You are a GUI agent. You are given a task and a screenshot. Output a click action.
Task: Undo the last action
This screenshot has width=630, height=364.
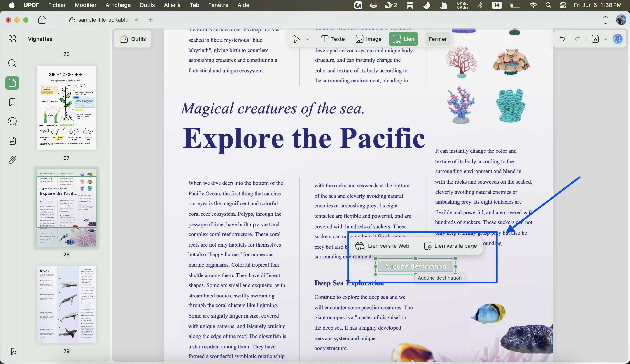coord(562,39)
